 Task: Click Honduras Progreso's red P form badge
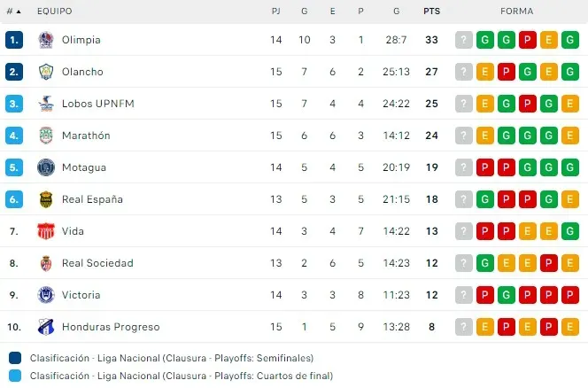[x=507, y=327]
